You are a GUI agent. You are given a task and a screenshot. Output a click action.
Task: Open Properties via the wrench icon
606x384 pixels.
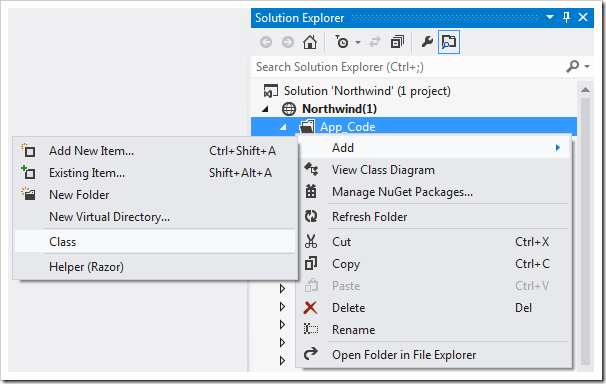pyautogui.click(x=427, y=42)
